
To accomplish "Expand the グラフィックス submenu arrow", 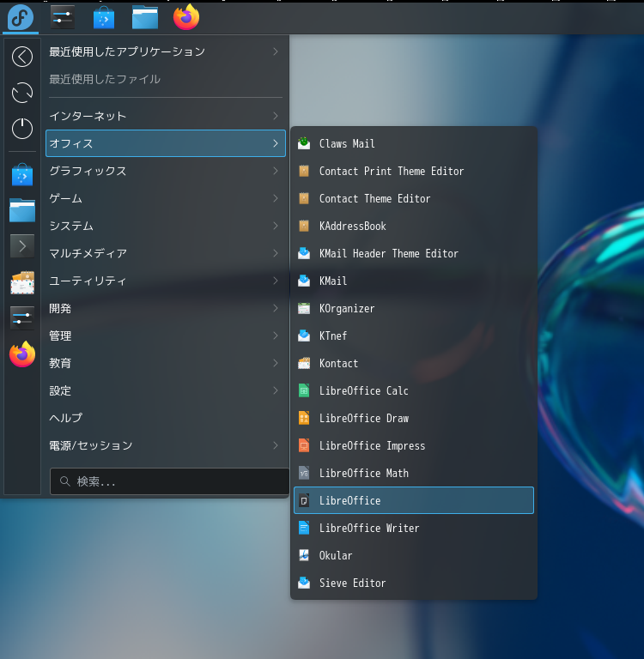I will [276, 171].
